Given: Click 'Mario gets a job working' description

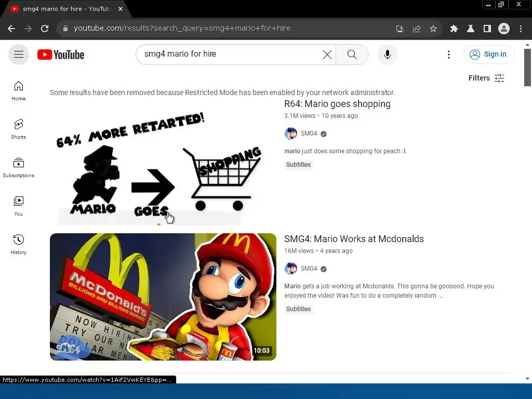Looking at the screenshot, I should (389, 291).
